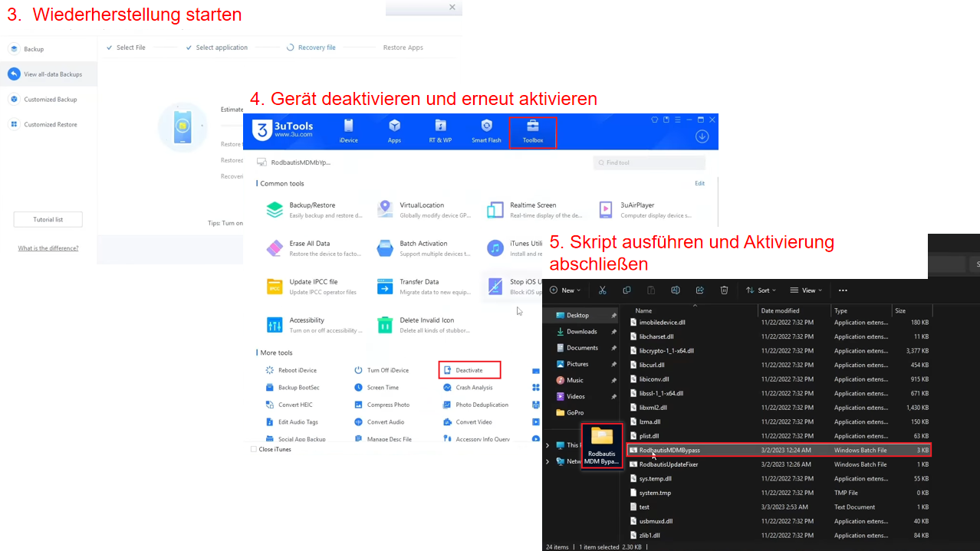The height and width of the screenshot is (551, 980).
Task: Switch to the iDevice tab
Action: coord(349,130)
